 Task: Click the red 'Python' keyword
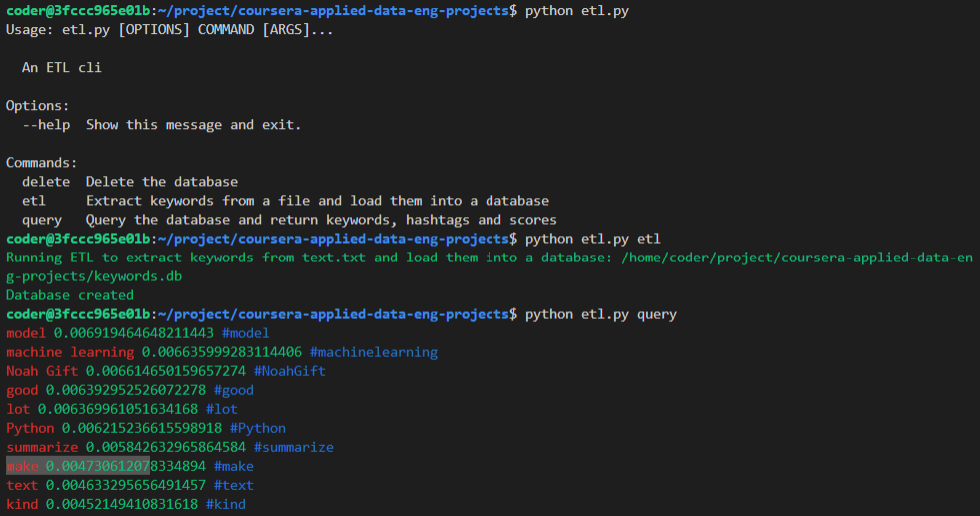(30, 428)
